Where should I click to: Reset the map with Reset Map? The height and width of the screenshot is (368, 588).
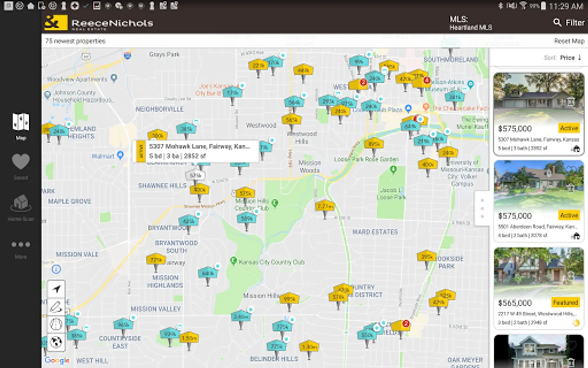569,41
